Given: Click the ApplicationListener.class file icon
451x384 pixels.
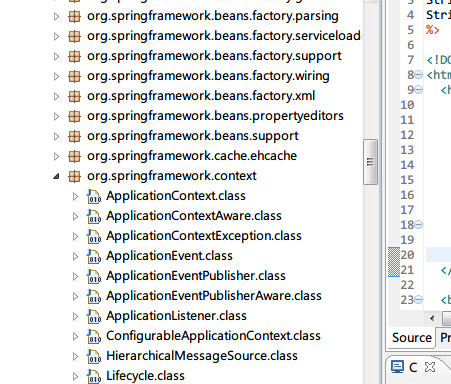Looking at the screenshot, I should (x=94, y=316).
